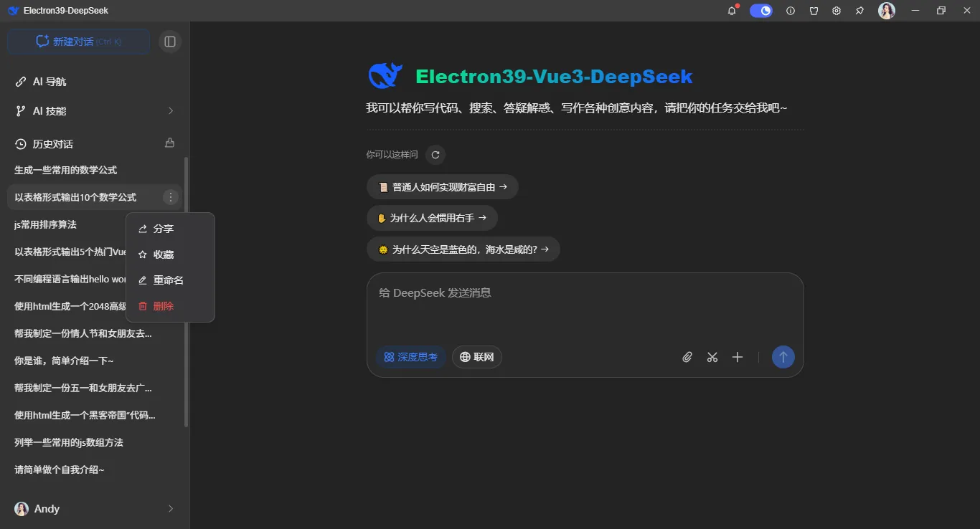The width and height of the screenshot is (980, 529).
Task: Expand the Andy account section
Action: click(94, 508)
